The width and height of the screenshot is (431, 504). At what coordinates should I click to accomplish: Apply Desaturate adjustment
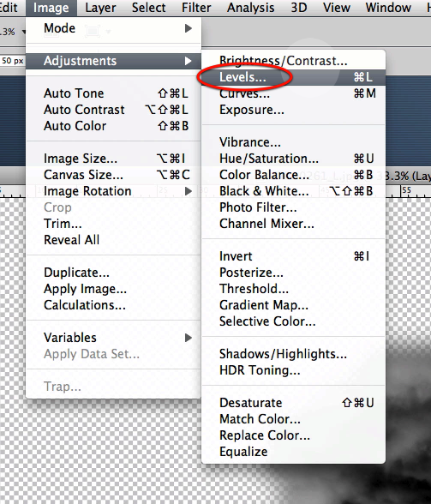click(293, 403)
